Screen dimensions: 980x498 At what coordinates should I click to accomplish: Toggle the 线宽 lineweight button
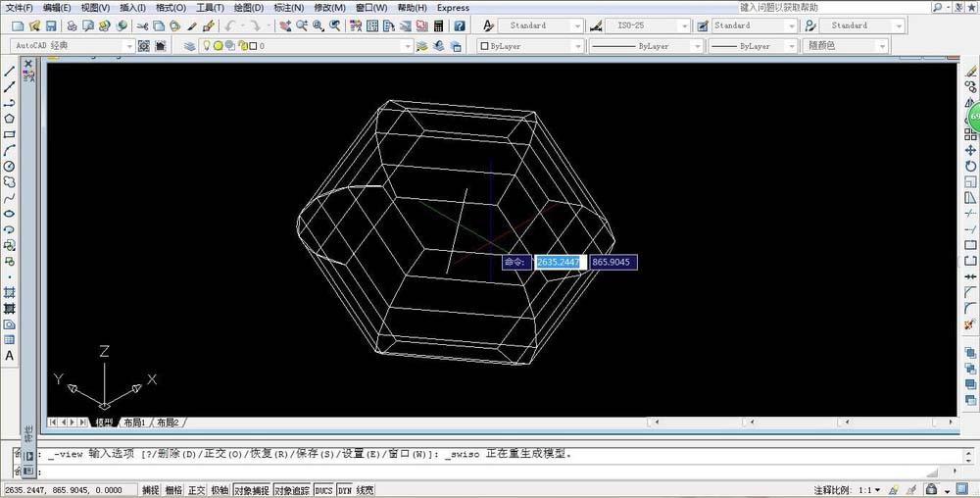(366, 490)
